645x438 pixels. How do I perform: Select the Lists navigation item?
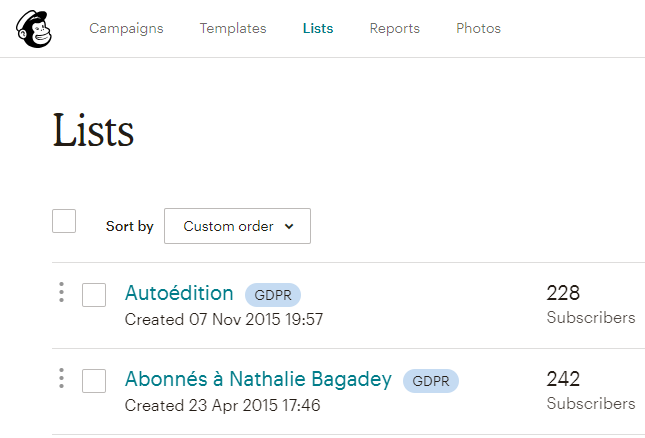pyautogui.click(x=318, y=28)
